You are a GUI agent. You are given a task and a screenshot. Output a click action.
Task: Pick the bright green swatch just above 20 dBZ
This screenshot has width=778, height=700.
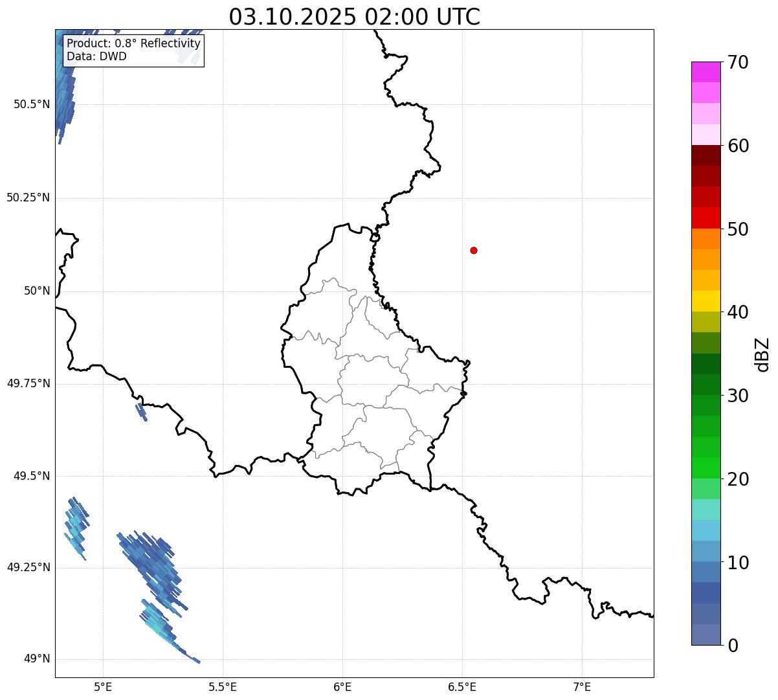(x=706, y=468)
